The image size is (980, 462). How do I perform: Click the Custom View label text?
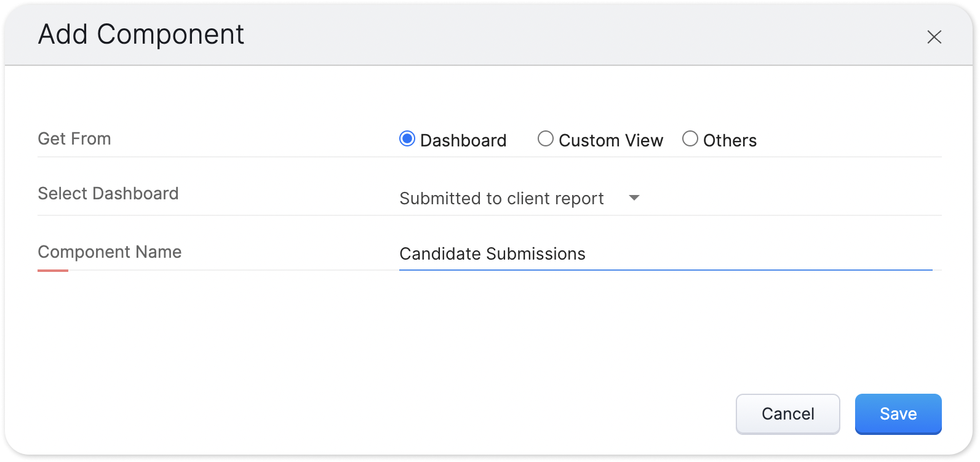click(611, 141)
